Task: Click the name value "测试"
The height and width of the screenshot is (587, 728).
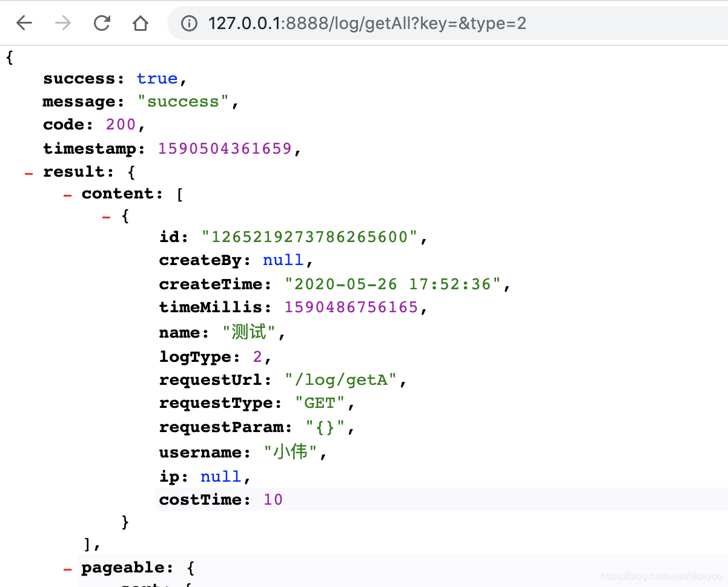Action: pyautogui.click(x=248, y=332)
